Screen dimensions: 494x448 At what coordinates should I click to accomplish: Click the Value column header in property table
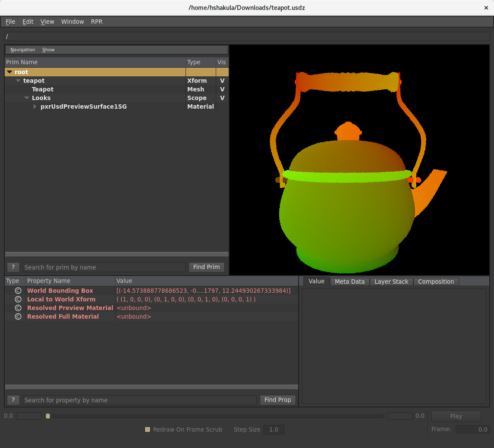tap(206, 281)
